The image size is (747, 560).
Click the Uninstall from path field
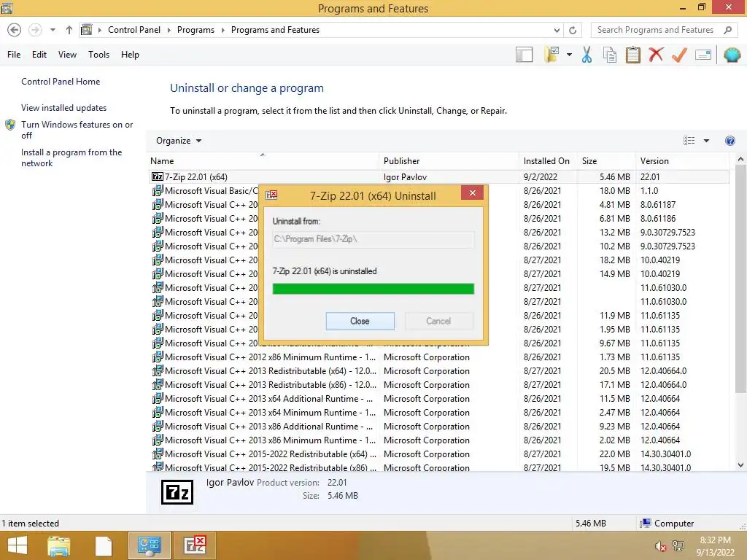click(373, 239)
